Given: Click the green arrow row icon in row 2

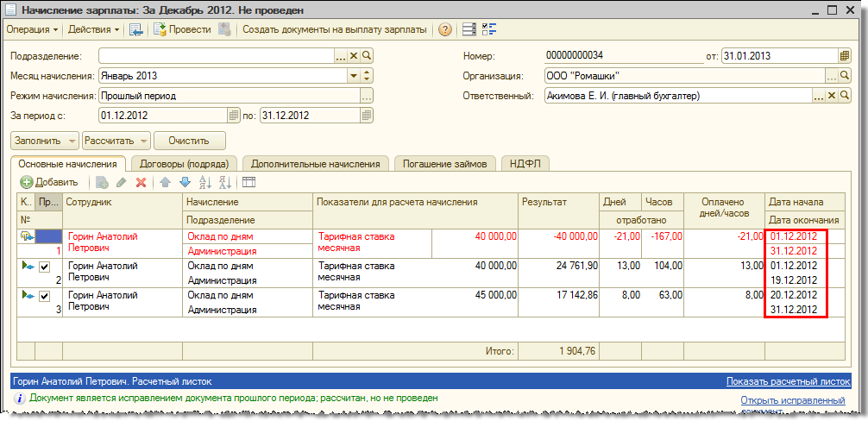Looking at the screenshot, I should (x=28, y=267).
